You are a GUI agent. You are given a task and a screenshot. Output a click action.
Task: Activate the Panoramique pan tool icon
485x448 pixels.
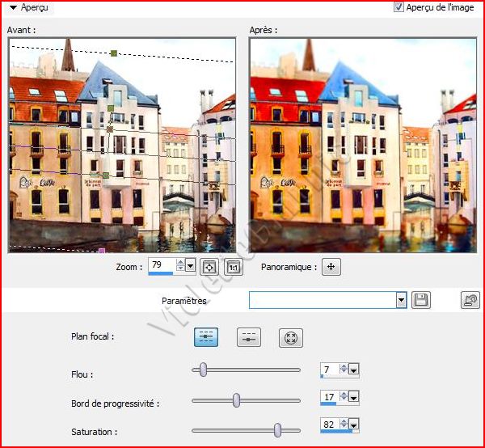coord(331,266)
